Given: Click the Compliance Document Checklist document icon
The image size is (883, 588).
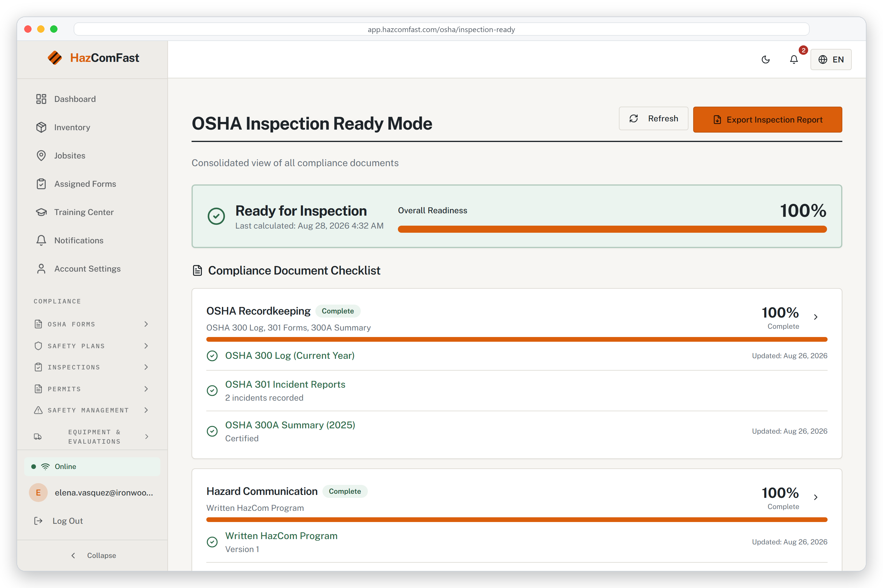Looking at the screenshot, I should pos(197,270).
